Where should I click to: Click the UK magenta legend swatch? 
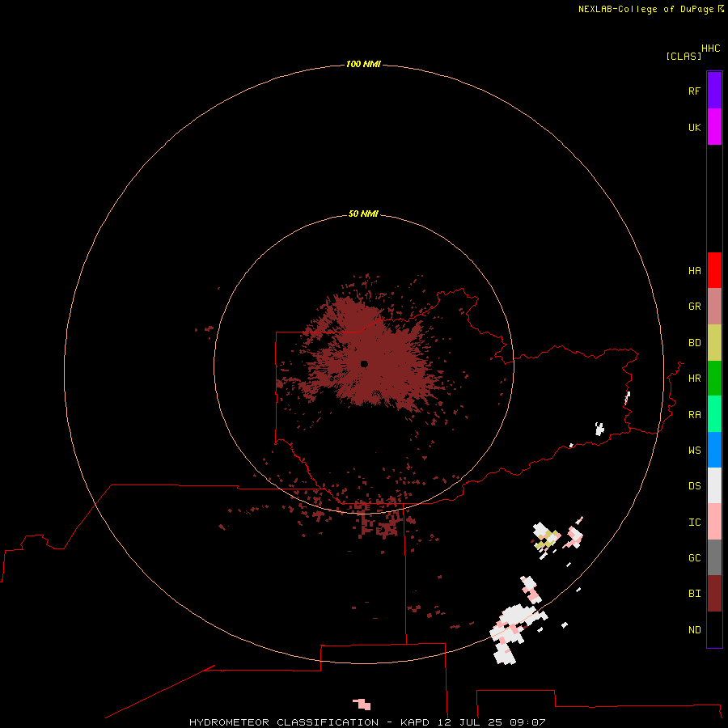[714, 127]
